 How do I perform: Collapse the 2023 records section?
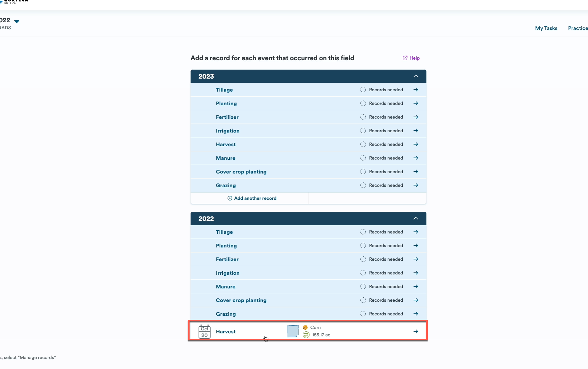[x=415, y=76]
